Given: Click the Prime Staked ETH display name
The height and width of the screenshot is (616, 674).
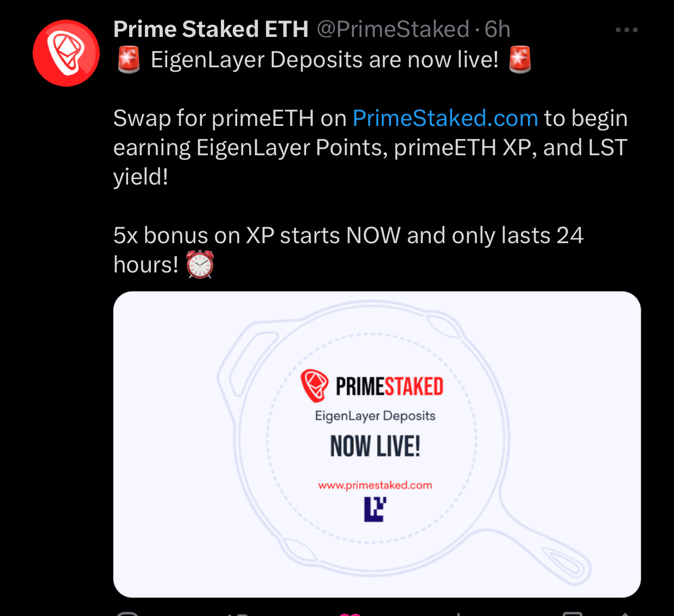Looking at the screenshot, I should pos(211,29).
